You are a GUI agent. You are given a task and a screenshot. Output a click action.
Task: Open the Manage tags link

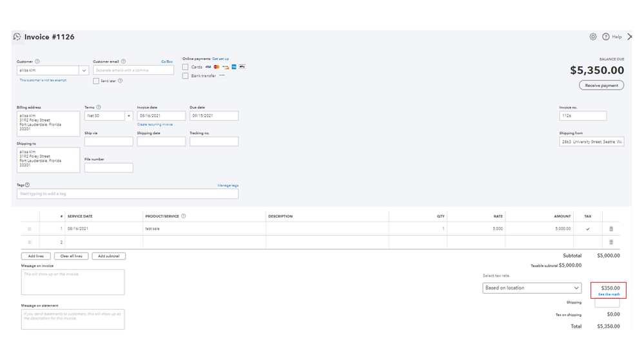[228, 186]
